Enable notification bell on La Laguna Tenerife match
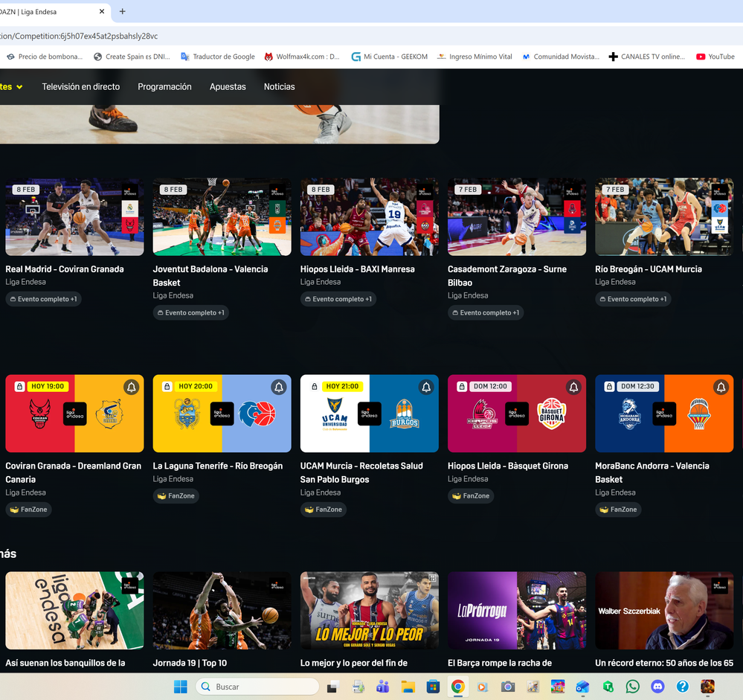This screenshot has height=700, width=743. pos(279,387)
